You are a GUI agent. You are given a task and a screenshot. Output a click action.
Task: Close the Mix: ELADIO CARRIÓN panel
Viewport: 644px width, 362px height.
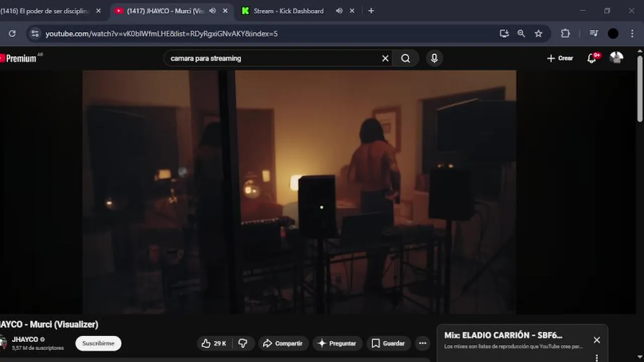[597, 340]
